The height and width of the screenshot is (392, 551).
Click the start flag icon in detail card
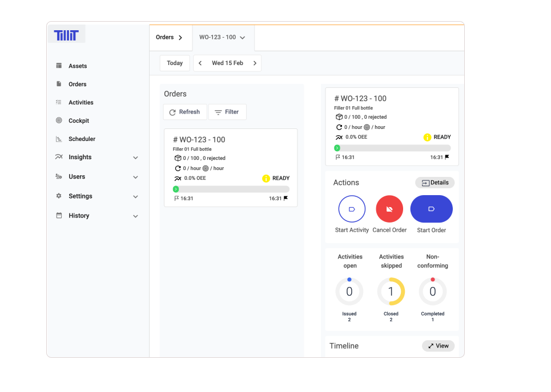pos(337,157)
